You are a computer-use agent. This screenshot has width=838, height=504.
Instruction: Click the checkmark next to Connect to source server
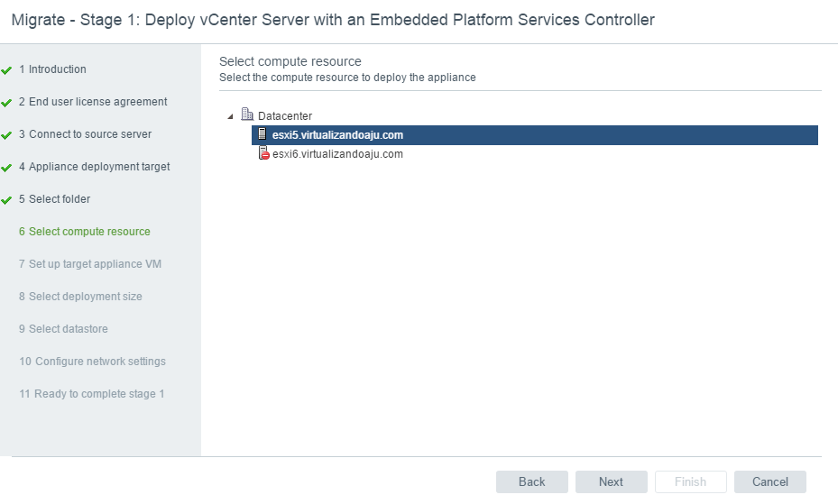click(x=7, y=135)
